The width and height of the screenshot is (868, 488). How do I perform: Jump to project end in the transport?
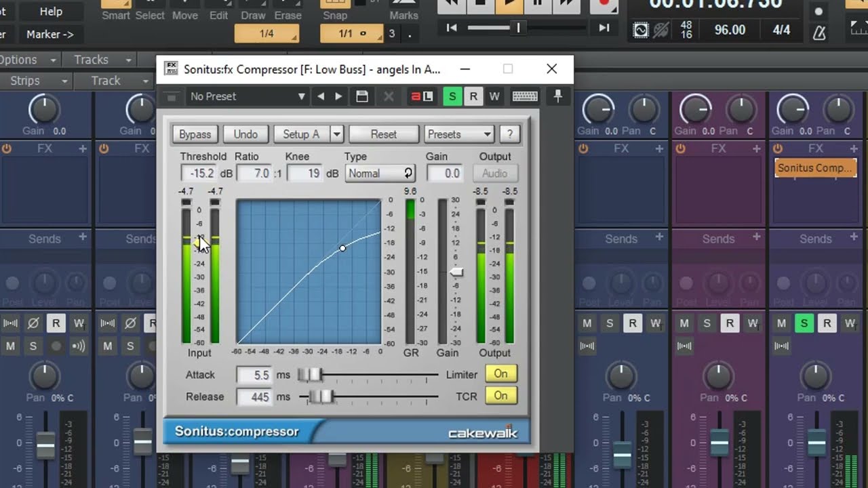click(x=604, y=28)
